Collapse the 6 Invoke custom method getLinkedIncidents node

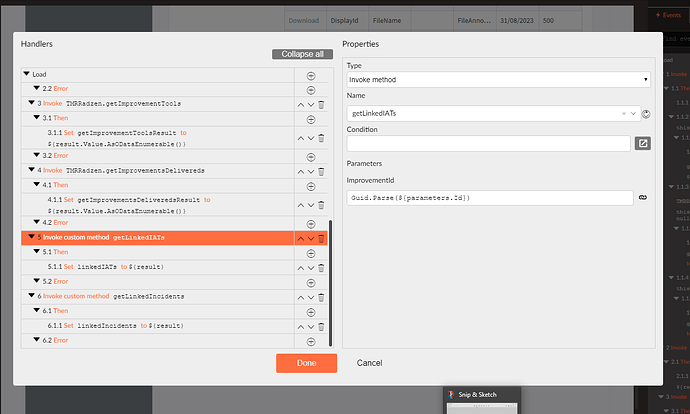click(x=31, y=296)
